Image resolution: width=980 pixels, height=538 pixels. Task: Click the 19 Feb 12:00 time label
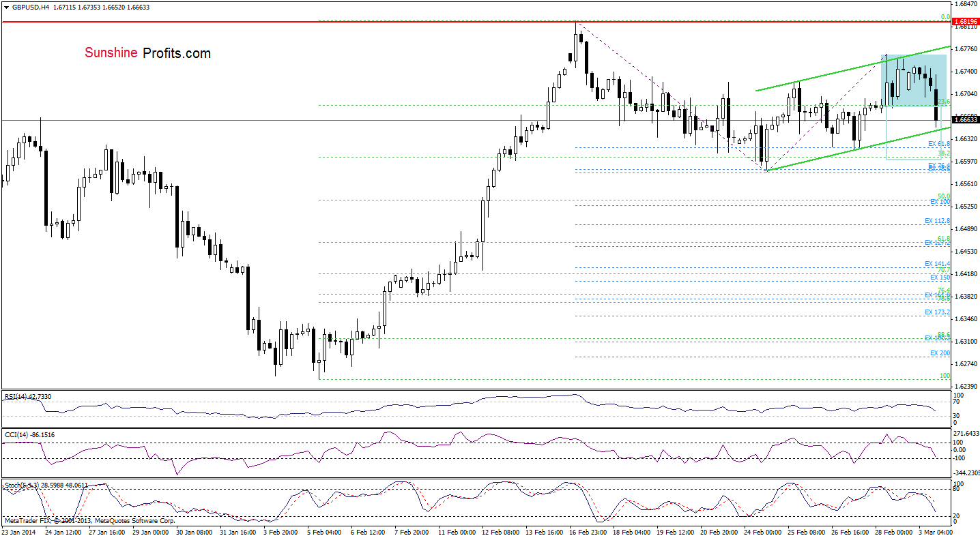676,532
